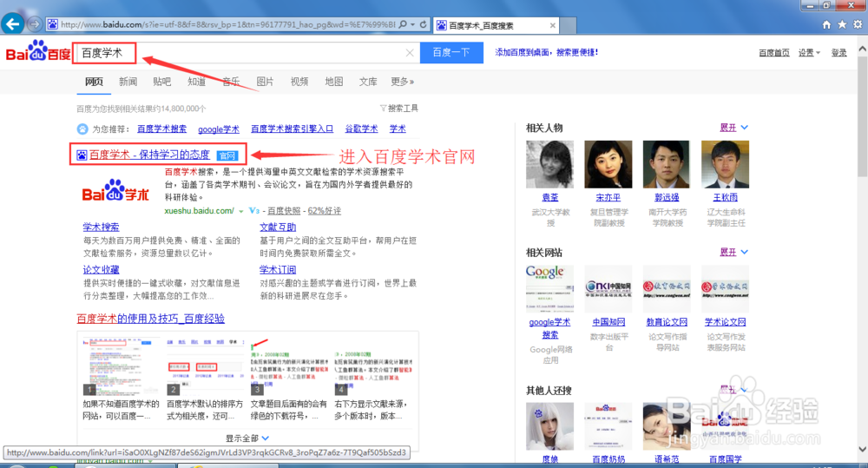Click the 论文收藏 sublink
This screenshot has width=868, height=468.
(101, 270)
